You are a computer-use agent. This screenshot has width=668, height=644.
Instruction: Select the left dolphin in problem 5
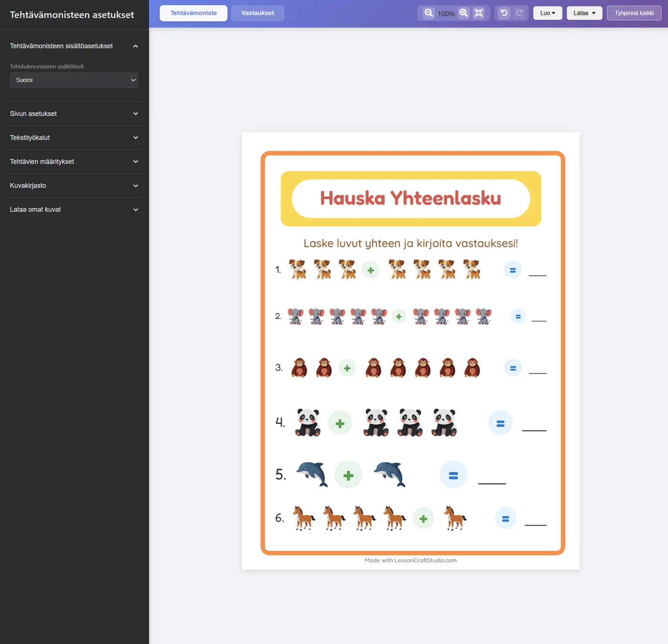[312, 474]
